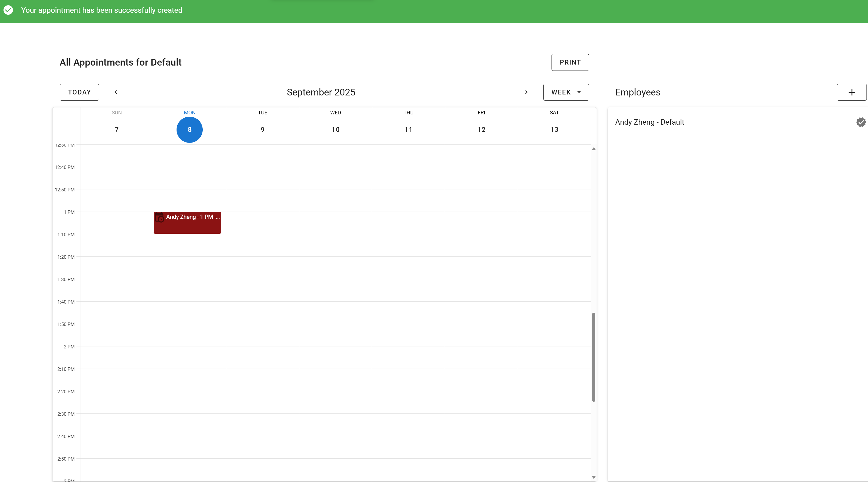Select Friday 12 in the calendar header

481,130
